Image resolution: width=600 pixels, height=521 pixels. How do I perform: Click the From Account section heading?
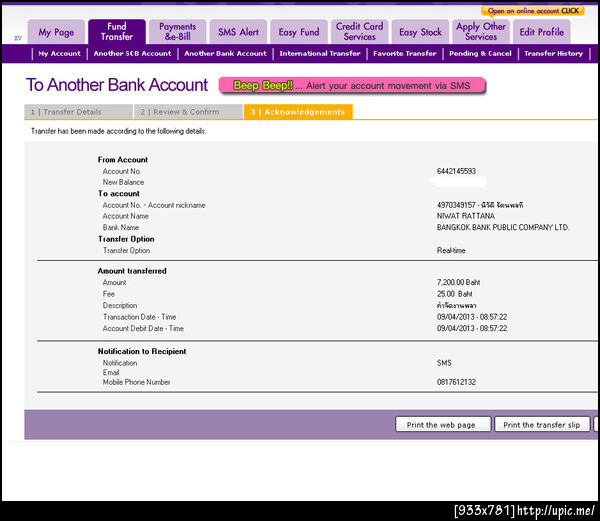pos(123,160)
